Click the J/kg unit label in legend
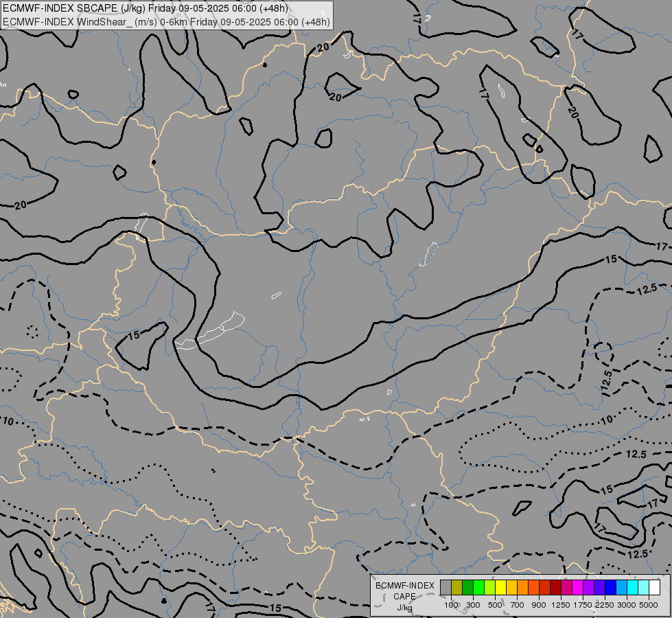The image size is (672, 618). pos(404,608)
